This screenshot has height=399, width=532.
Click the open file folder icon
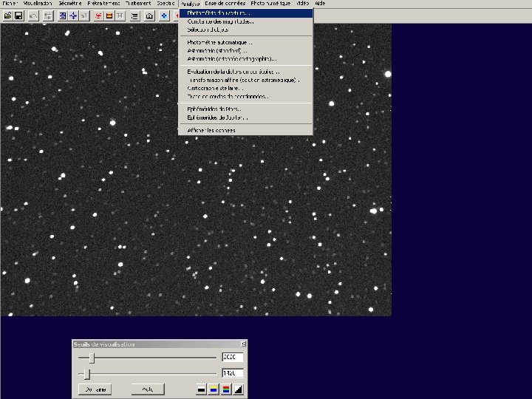click(x=7, y=16)
